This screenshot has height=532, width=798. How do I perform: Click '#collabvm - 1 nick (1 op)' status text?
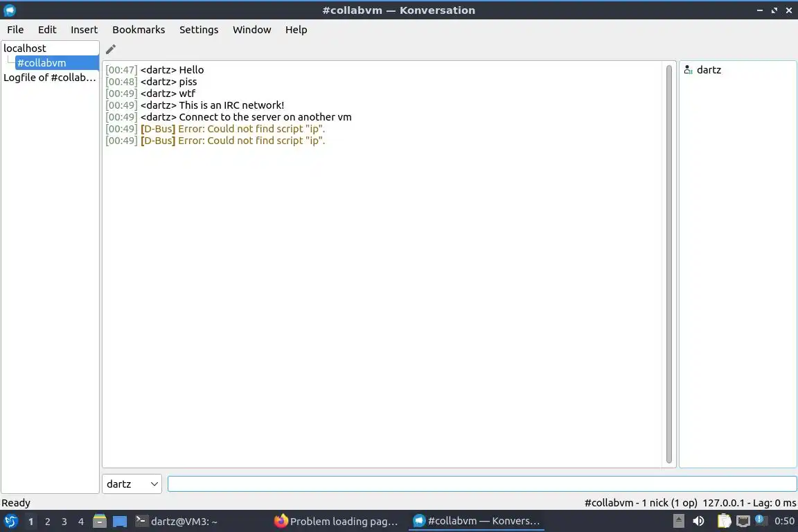pyautogui.click(x=641, y=503)
